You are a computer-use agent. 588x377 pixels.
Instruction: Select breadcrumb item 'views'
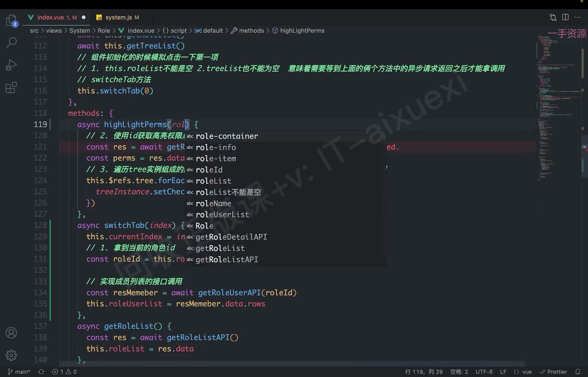(x=54, y=31)
